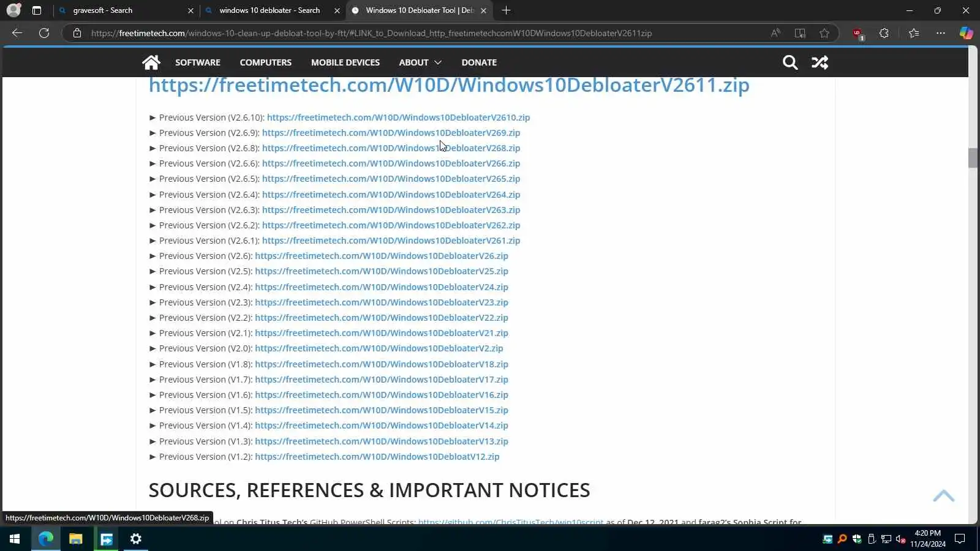Screen dimensions: 980x551
Task: Open split screen icon in address bar
Action: click(x=800, y=33)
